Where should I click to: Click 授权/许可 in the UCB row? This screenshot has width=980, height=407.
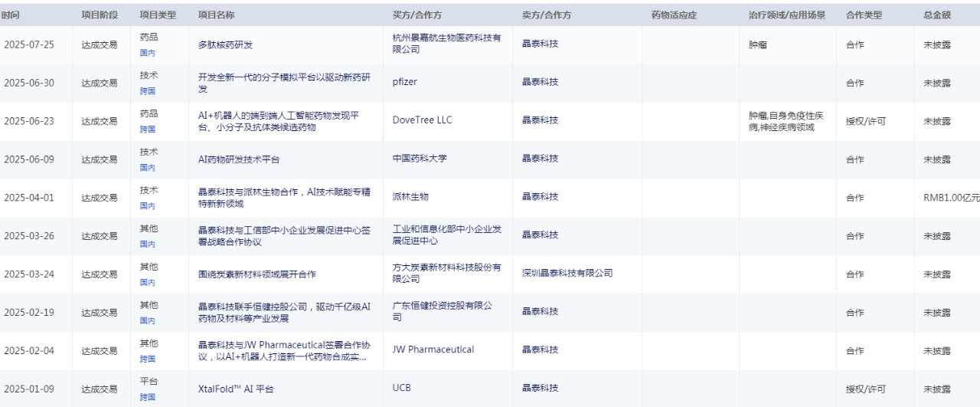(866, 389)
